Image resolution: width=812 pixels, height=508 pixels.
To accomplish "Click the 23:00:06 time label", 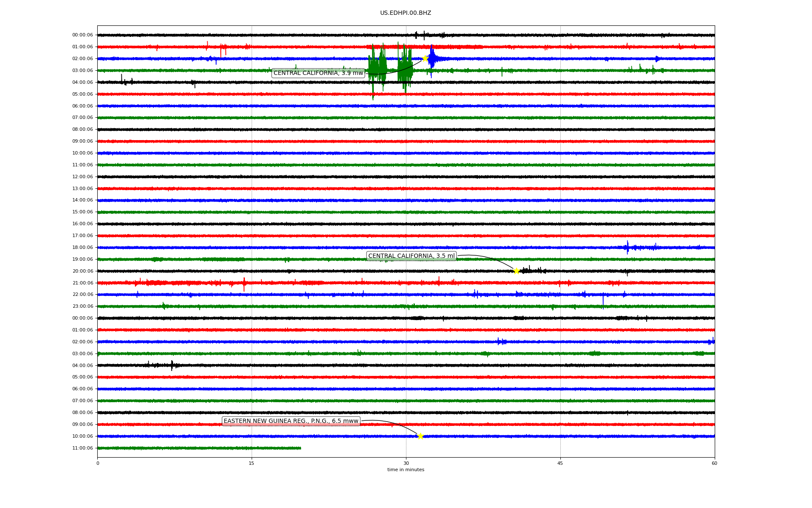I will (82, 306).
